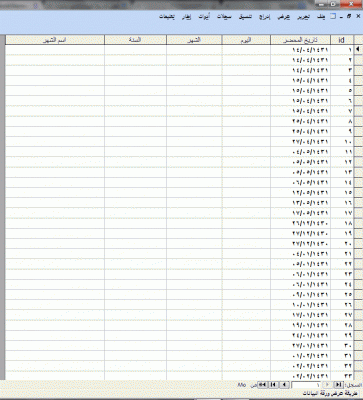This screenshot has height=400, width=363.
Task: Click the datasheet control icon beside ملف
Action: click(x=333, y=16)
